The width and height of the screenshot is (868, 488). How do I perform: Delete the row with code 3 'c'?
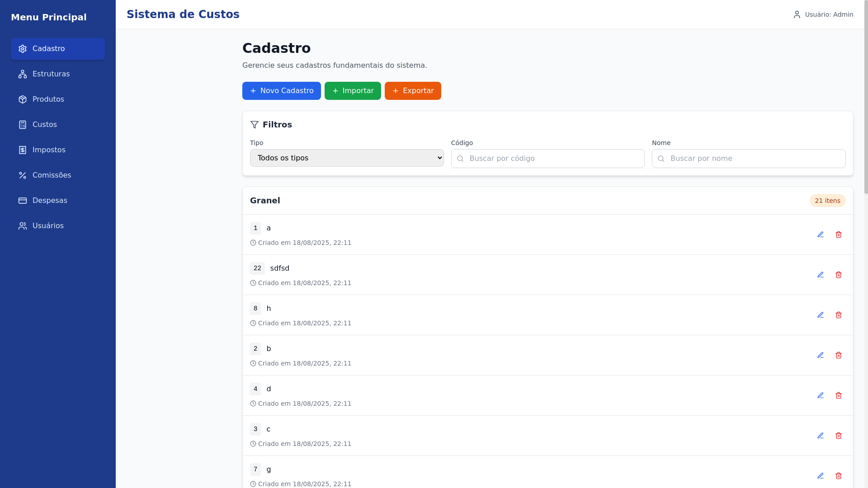pos(839,436)
